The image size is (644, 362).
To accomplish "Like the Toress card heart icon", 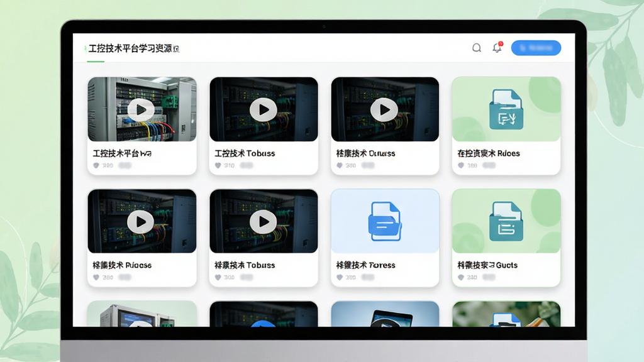I will click(340, 277).
